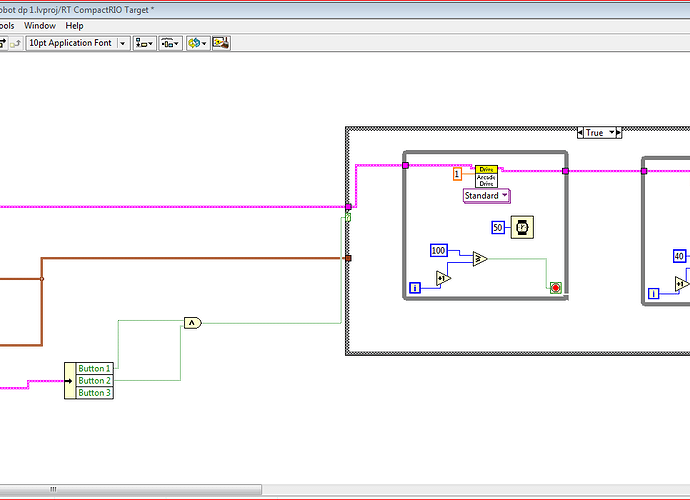Select Button 2 in unbundle node
The width and height of the screenshot is (690, 500).
pyautogui.click(x=94, y=381)
